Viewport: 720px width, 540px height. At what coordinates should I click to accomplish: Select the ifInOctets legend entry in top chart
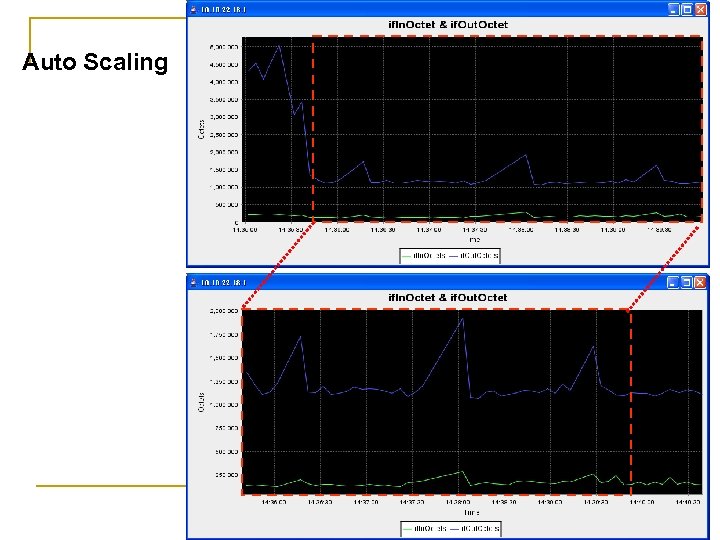[424, 255]
